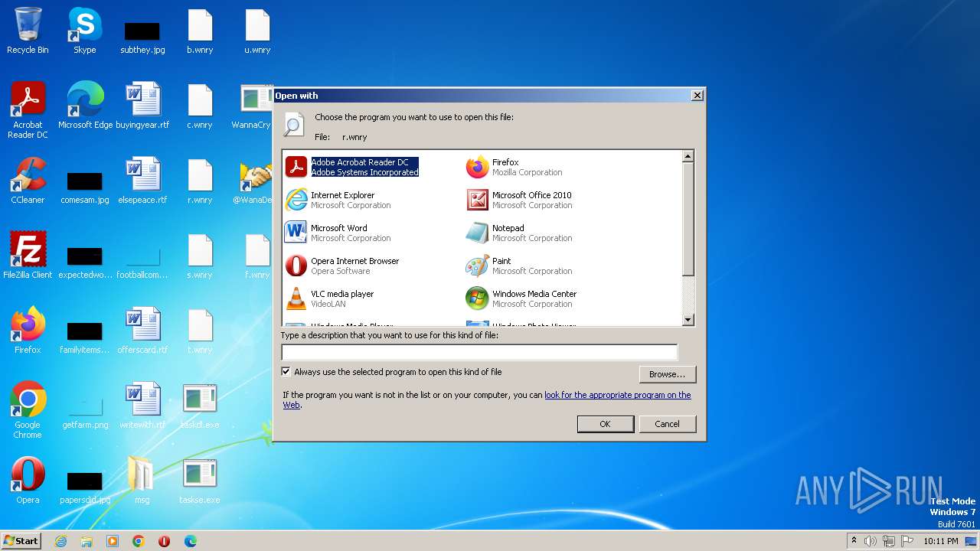Select Microsoft Word in the program list
This screenshot has width=980, height=551.
[338, 233]
